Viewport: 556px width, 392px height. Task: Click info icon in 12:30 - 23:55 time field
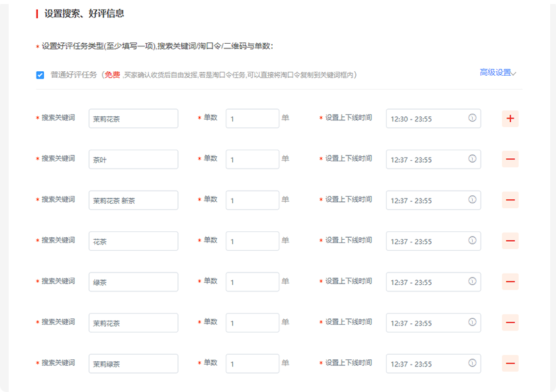472,118
